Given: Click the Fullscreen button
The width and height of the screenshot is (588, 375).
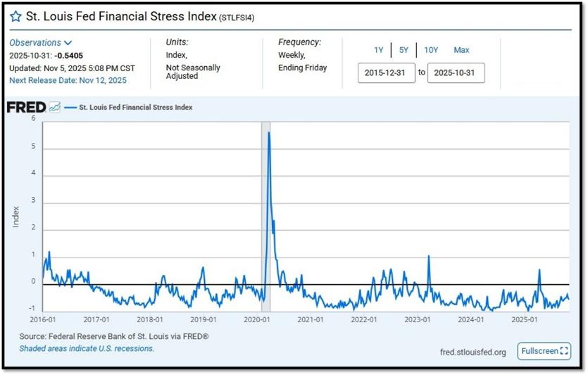Looking at the screenshot, I should tap(544, 351).
